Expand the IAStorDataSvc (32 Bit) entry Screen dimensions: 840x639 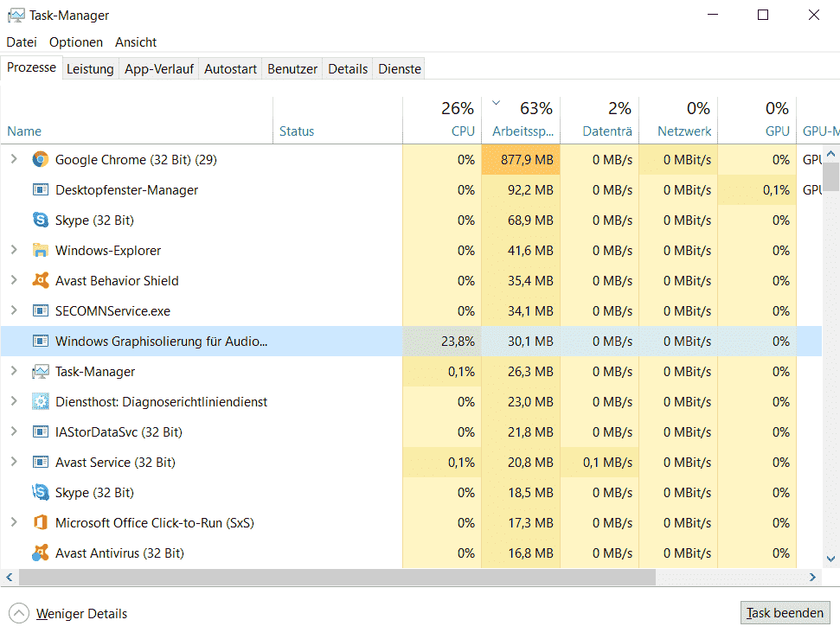pos(14,431)
